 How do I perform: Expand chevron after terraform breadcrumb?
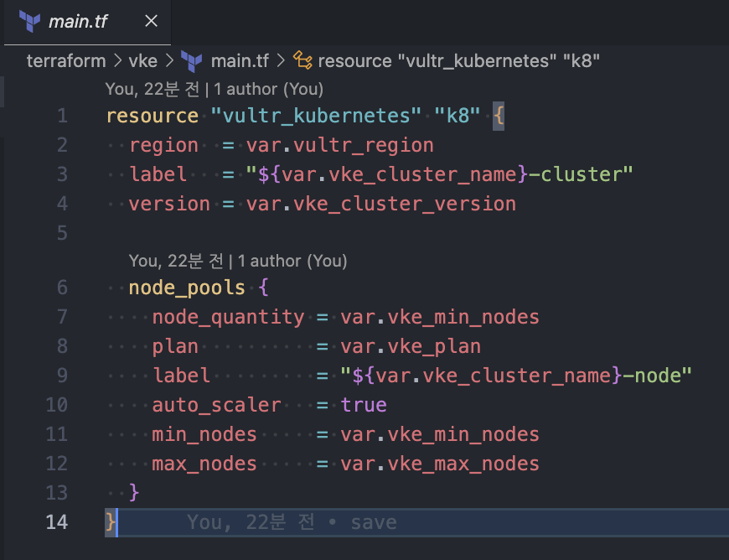pyautogui.click(x=117, y=61)
